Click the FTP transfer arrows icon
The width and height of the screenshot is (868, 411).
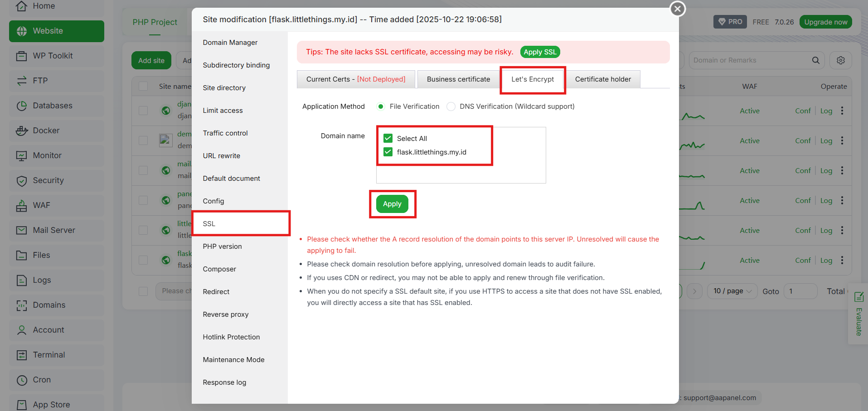[21, 81]
